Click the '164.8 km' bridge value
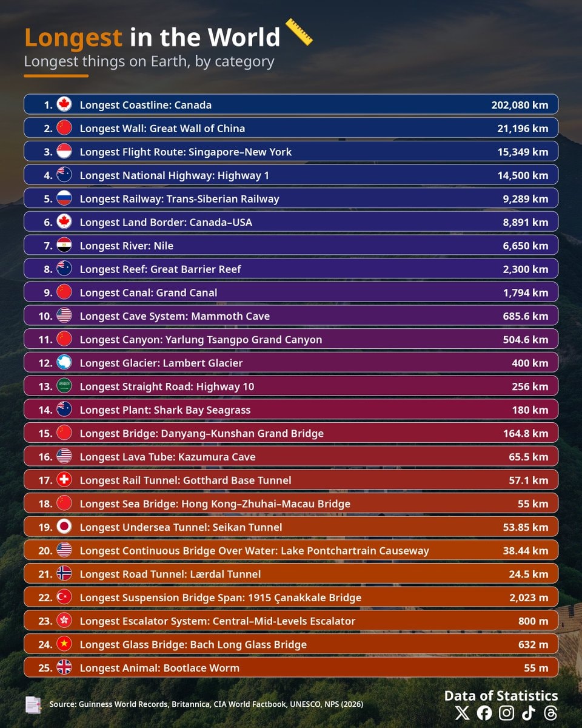582x728 pixels. click(526, 433)
